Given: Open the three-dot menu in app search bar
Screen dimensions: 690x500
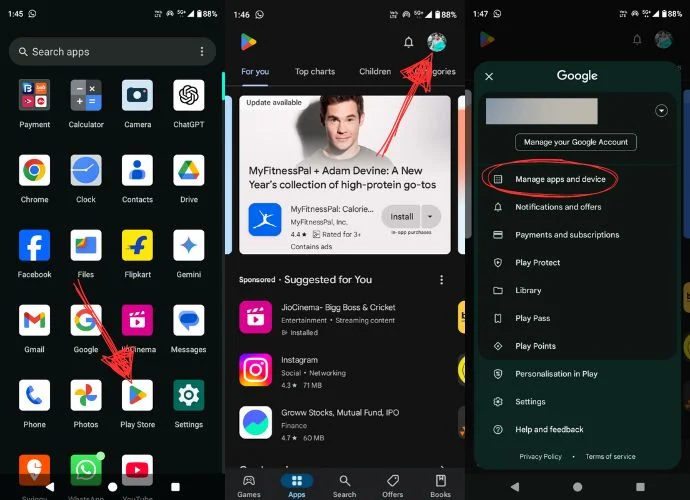Looking at the screenshot, I should coord(202,52).
